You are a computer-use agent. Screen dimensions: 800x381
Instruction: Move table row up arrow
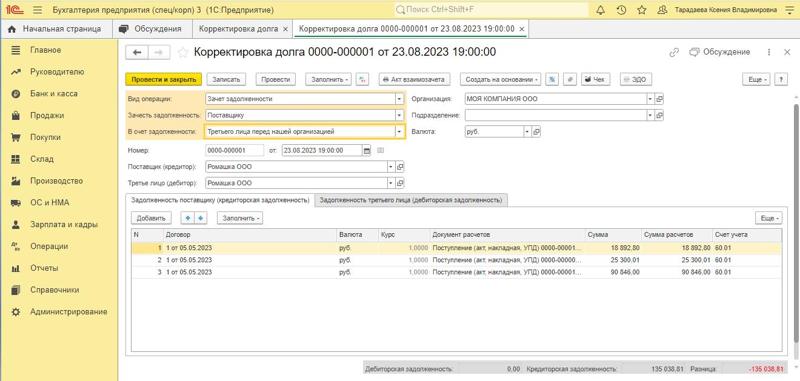(x=188, y=218)
